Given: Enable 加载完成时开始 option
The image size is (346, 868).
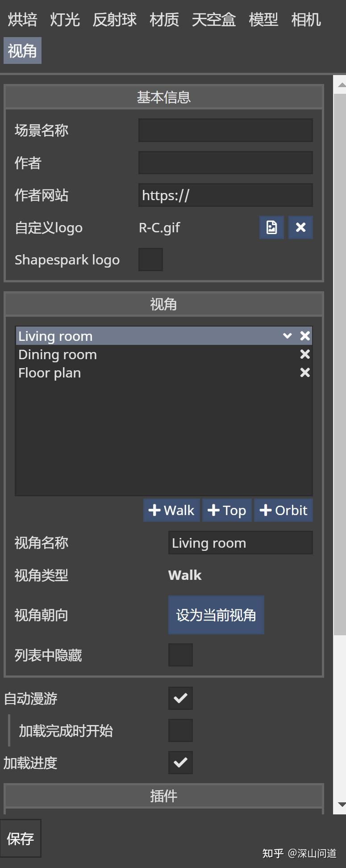Looking at the screenshot, I should tap(180, 730).
